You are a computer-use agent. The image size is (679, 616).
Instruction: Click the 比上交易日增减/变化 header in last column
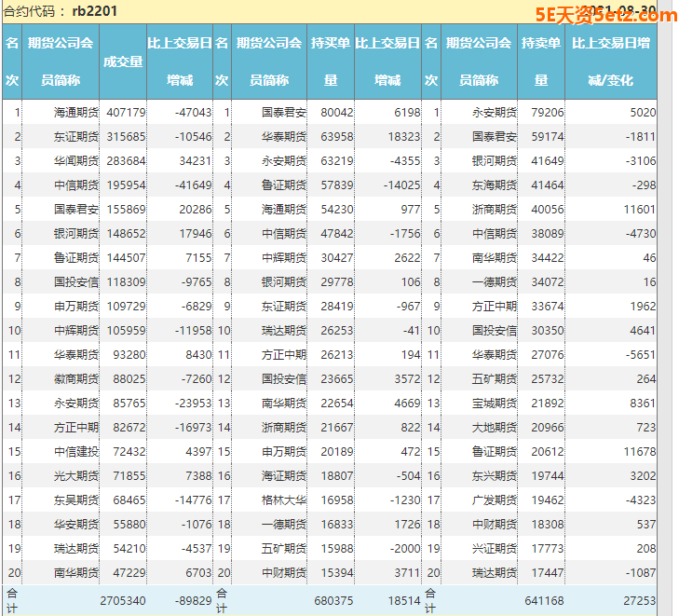click(611, 62)
